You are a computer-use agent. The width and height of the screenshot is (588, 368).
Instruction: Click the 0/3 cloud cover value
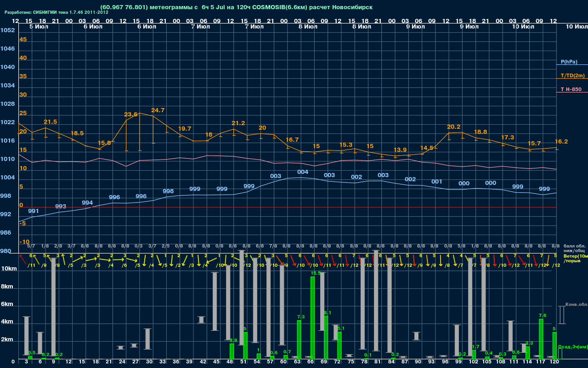point(138,246)
